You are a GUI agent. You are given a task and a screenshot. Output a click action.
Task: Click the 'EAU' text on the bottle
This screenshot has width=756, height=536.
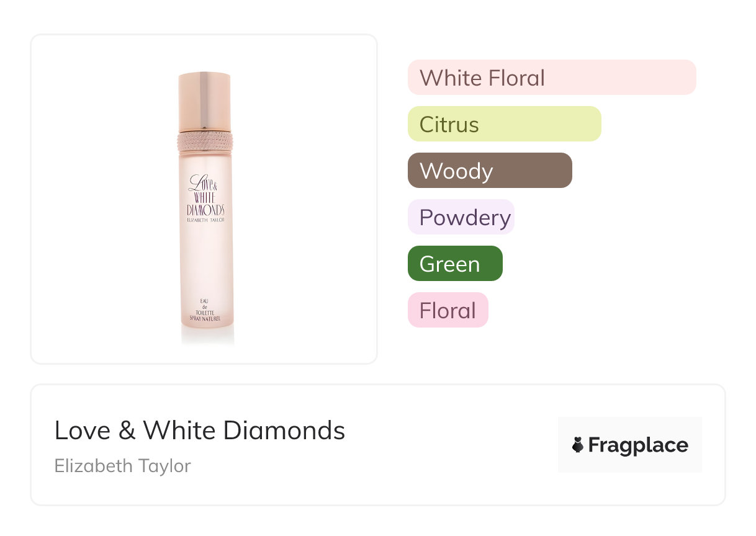click(205, 301)
